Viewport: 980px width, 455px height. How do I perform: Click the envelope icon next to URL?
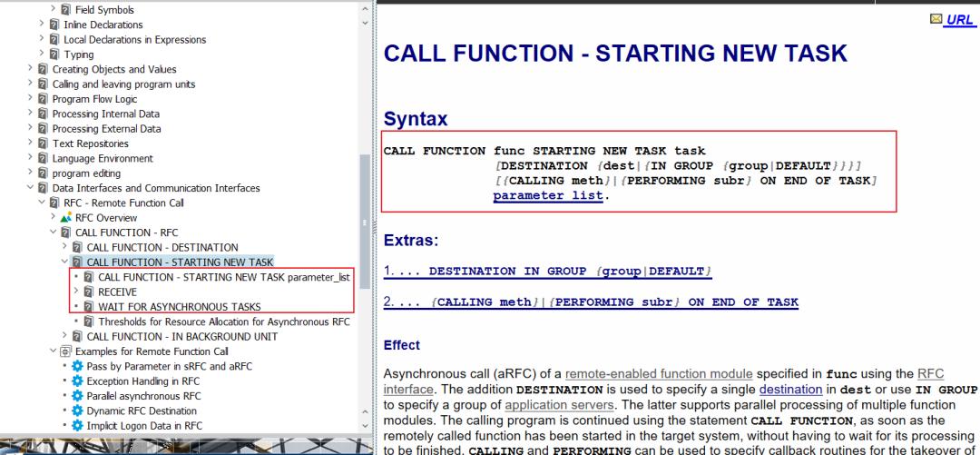(936, 19)
